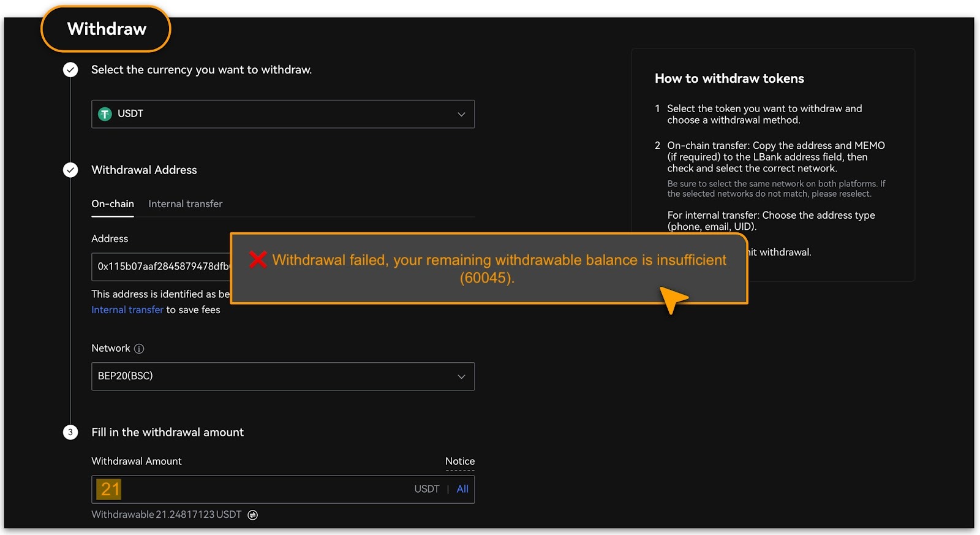980x535 pixels.
Task: Expand the BEP20(BSC) network dropdown arrow
Action: click(461, 377)
